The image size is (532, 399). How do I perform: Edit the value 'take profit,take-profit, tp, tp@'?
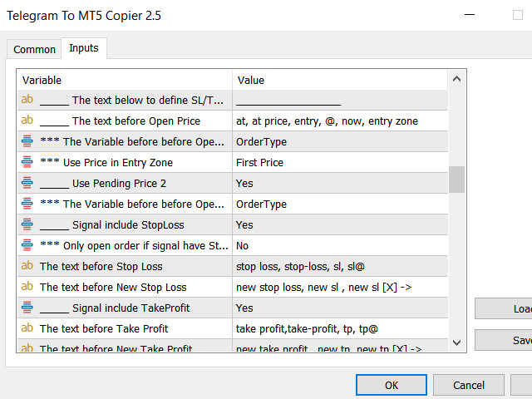[x=340, y=328]
